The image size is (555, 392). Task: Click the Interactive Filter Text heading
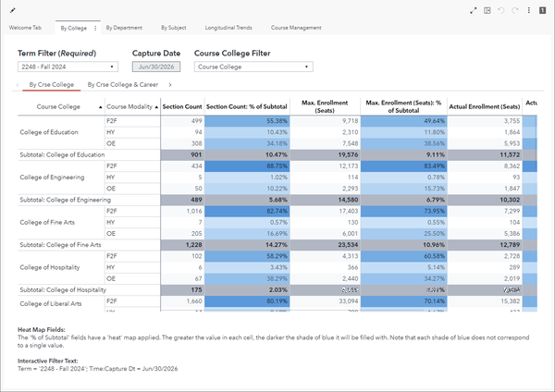[48, 361]
